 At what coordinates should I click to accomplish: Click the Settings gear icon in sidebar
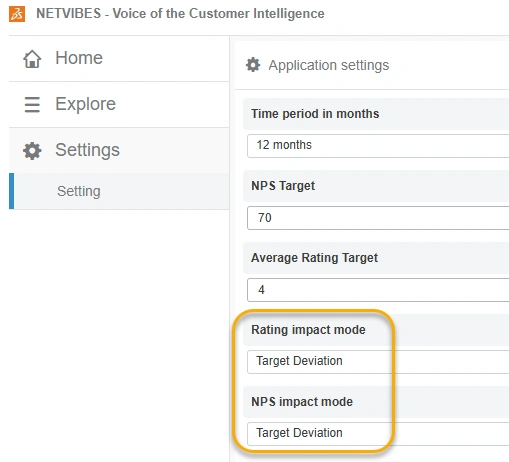tap(32, 151)
